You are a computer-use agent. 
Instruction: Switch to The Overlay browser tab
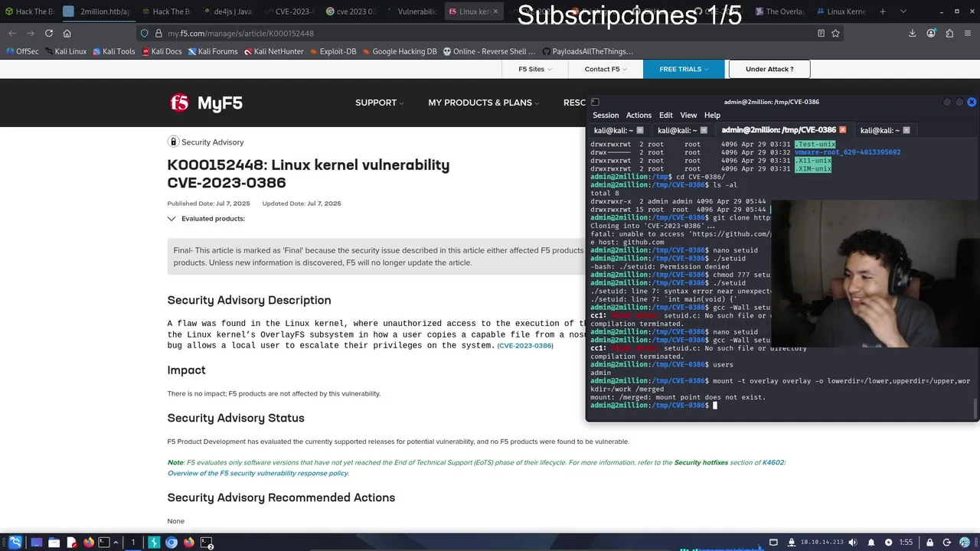point(780,11)
